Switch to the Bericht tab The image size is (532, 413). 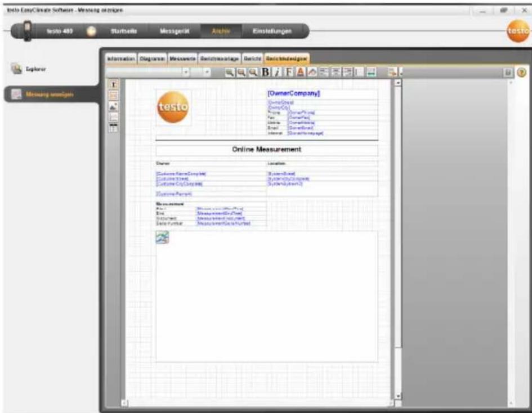pyautogui.click(x=252, y=59)
